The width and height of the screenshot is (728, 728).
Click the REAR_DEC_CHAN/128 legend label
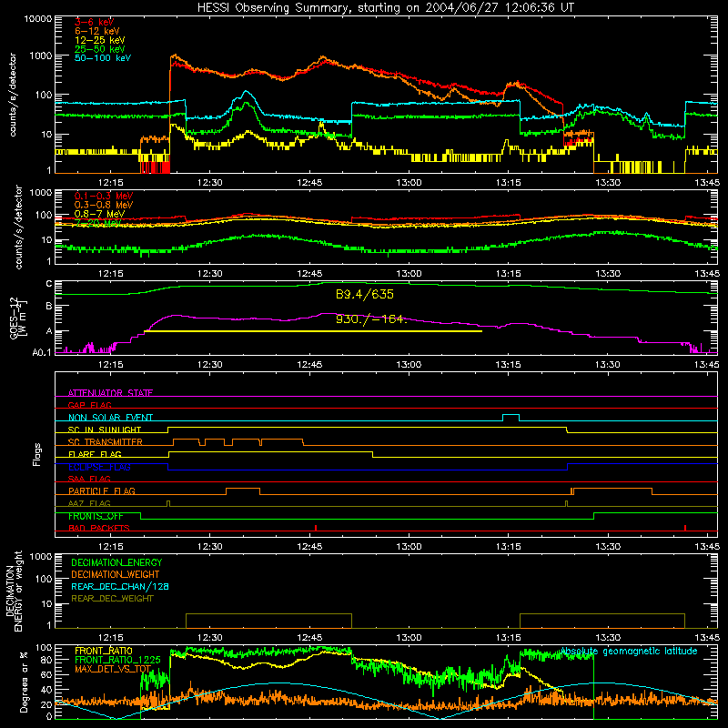tap(120, 586)
